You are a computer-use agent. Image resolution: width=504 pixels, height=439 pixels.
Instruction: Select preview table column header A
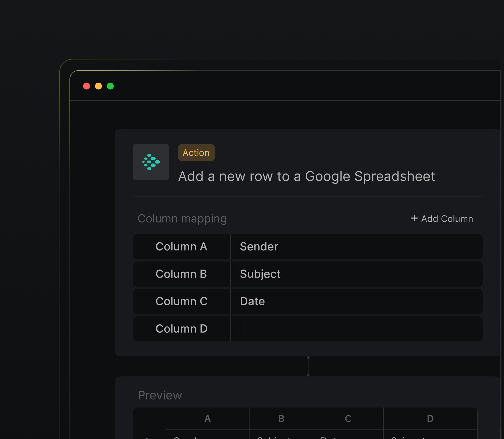pyautogui.click(x=207, y=419)
